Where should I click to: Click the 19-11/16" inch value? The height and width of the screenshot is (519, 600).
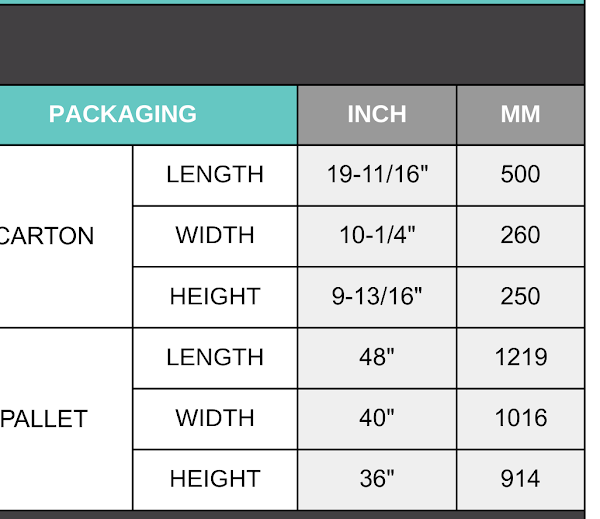377,175
